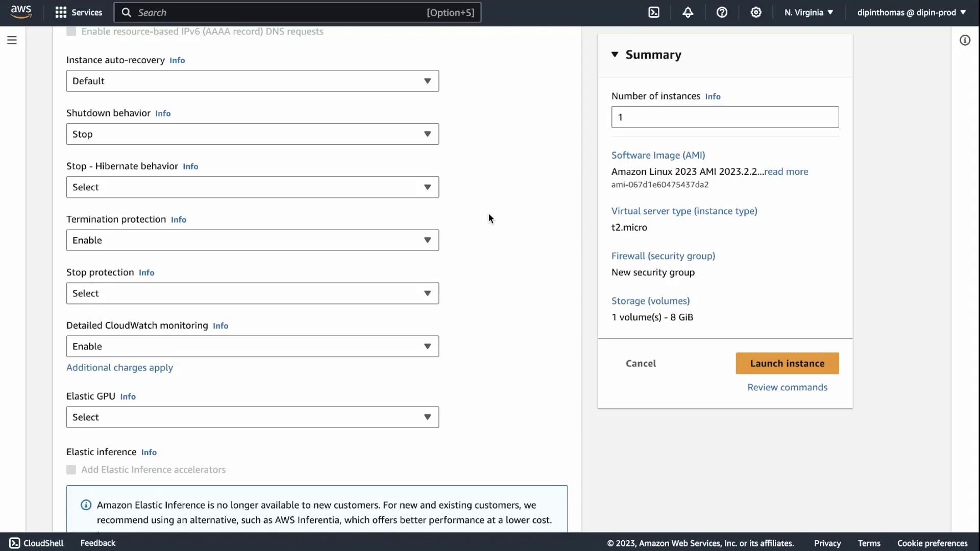Open the help question mark icon
Image resolution: width=980 pixels, height=551 pixels.
pos(722,12)
